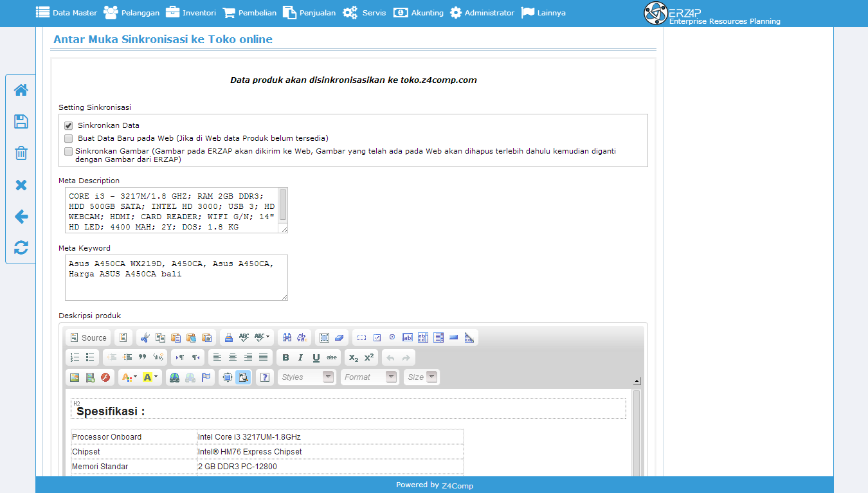
Task: Click the Source button in editor
Action: tap(88, 338)
